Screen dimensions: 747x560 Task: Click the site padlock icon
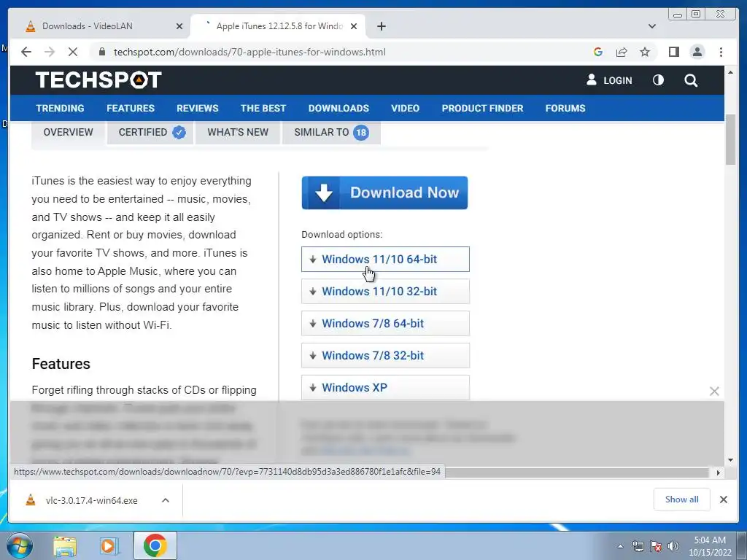[101, 52]
